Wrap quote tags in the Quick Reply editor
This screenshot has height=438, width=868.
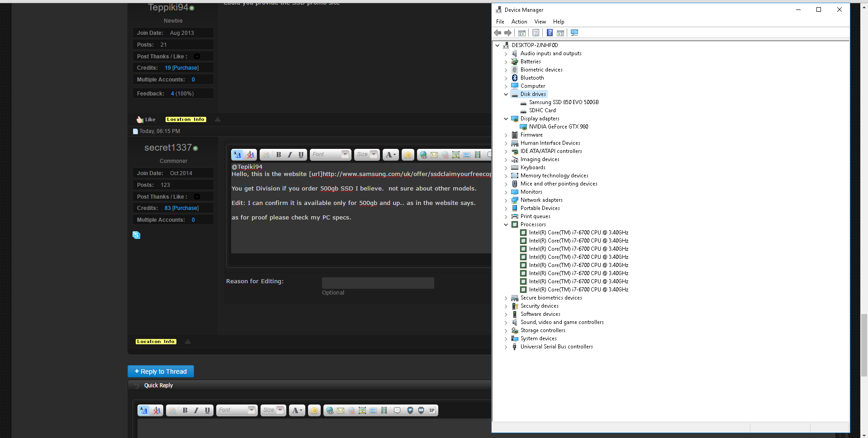click(x=397, y=410)
